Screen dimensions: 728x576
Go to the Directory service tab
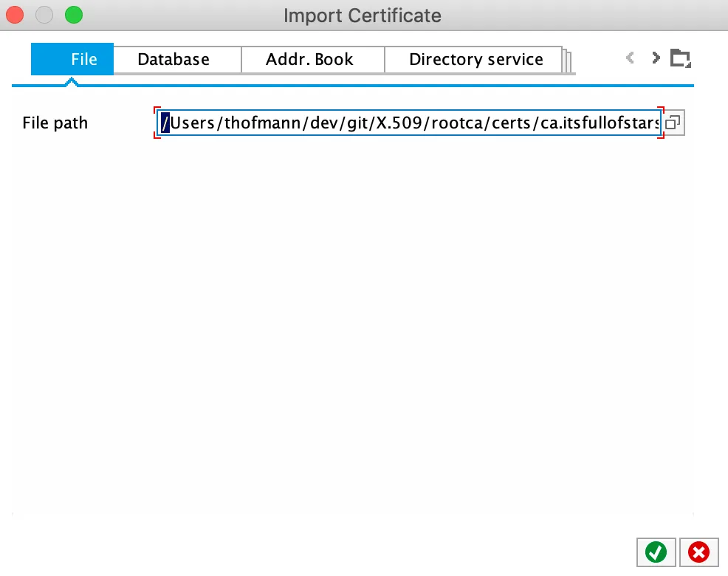pyautogui.click(x=476, y=60)
